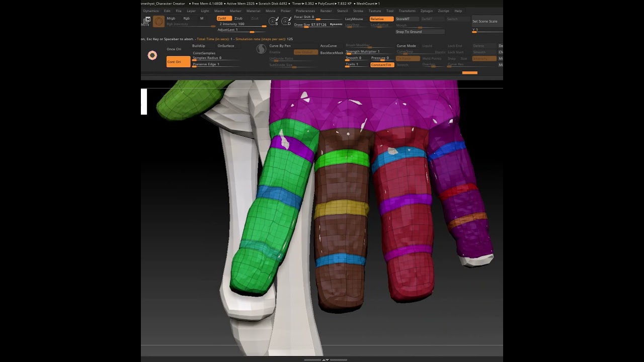The width and height of the screenshot is (644, 362).
Task: Click the bottom tray divider arrows
Action: [325, 359]
